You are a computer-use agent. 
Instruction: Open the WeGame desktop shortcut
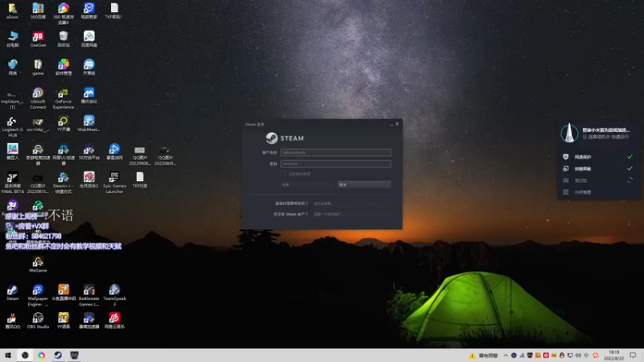tap(38, 265)
